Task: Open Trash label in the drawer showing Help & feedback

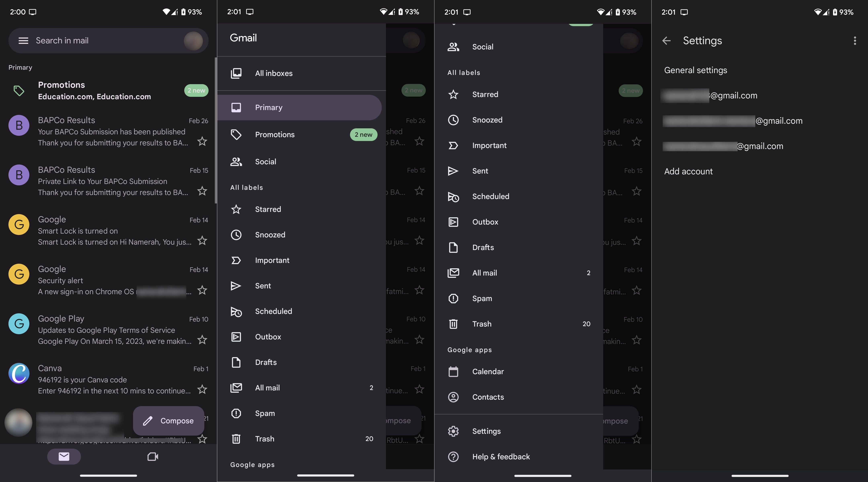Action: click(x=519, y=324)
